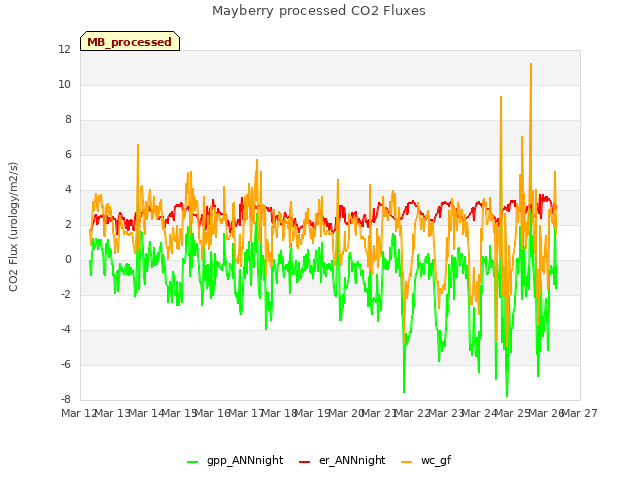Toggle the gpp_ANNnight legend entry
Screen dimensions: 640x480
[x=235, y=461]
